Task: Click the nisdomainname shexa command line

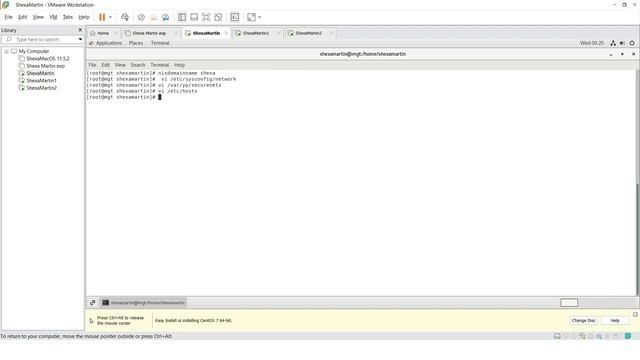Action: [x=151, y=73]
